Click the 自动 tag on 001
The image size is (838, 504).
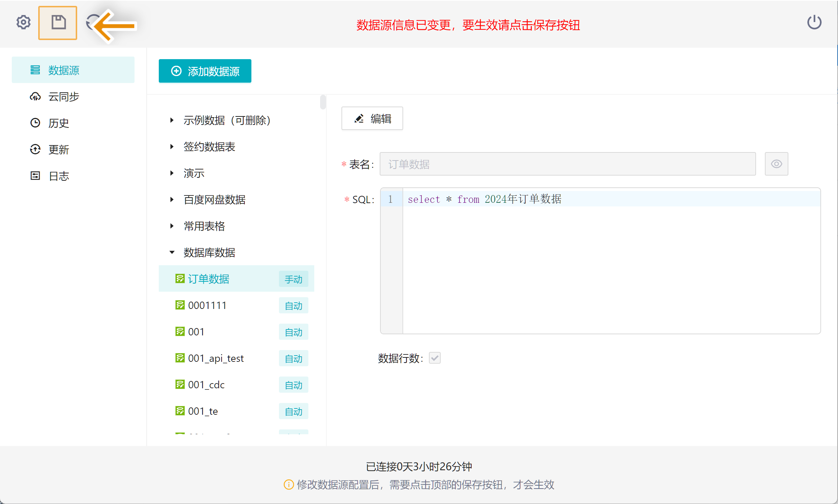click(x=293, y=332)
